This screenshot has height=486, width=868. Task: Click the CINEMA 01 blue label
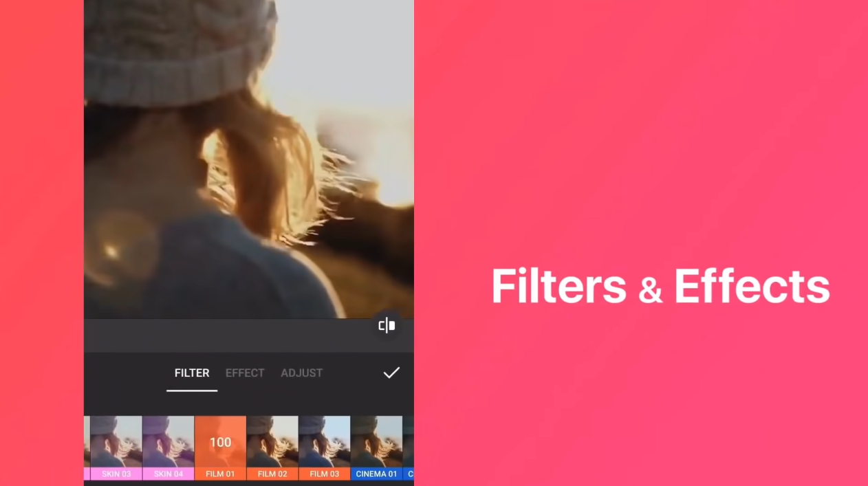376,474
